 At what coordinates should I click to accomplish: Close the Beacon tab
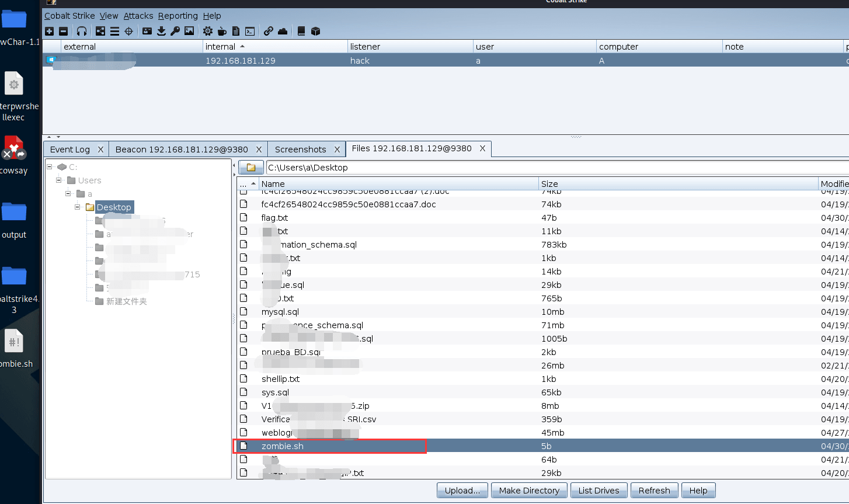[259, 149]
